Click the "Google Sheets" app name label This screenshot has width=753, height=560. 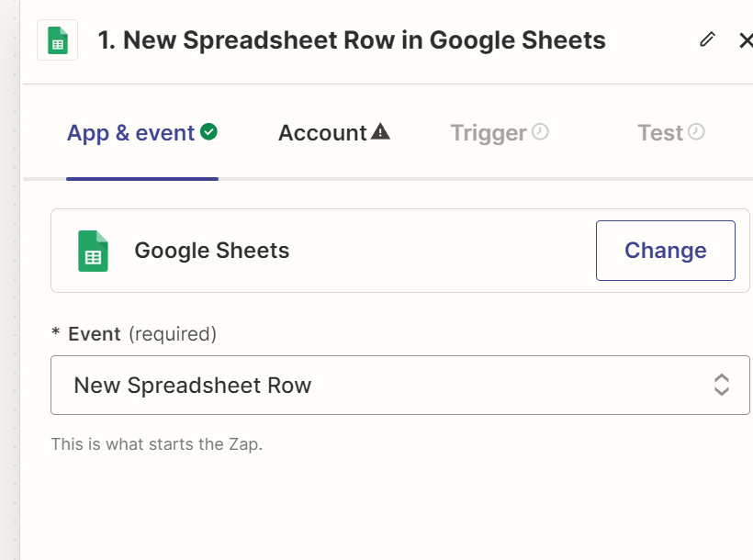pos(211,251)
